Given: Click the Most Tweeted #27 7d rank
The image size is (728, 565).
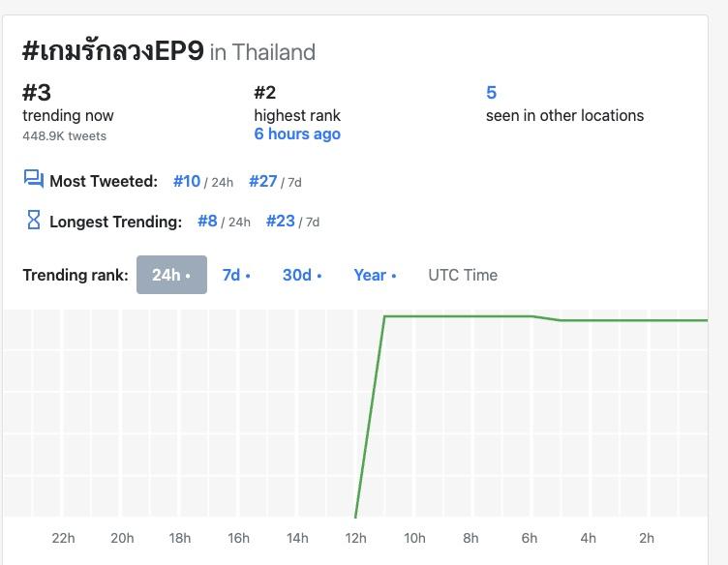Looking at the screenshot, I should click(x=262, y=181).
